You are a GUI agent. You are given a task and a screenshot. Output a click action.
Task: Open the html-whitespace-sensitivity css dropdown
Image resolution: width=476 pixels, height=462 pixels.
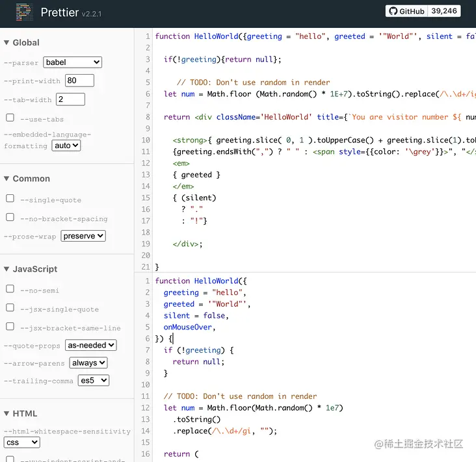22,443
